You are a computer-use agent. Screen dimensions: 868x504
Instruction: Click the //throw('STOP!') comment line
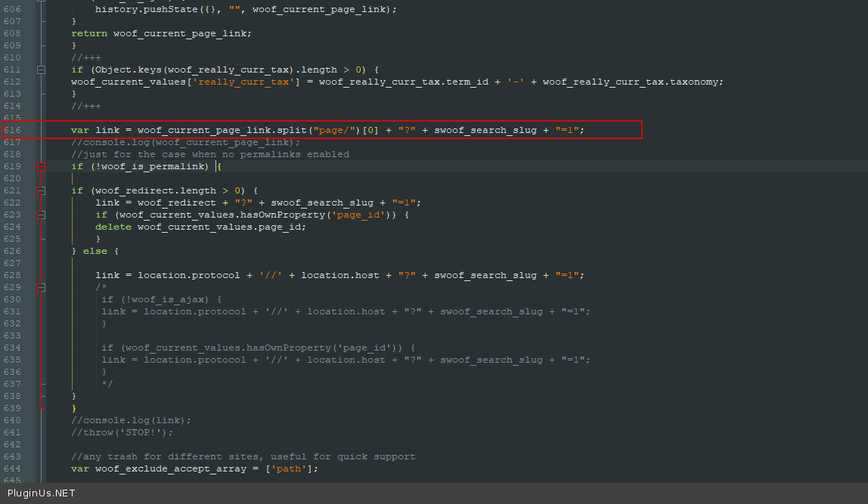pyautogui.click(x=122, y=432)
